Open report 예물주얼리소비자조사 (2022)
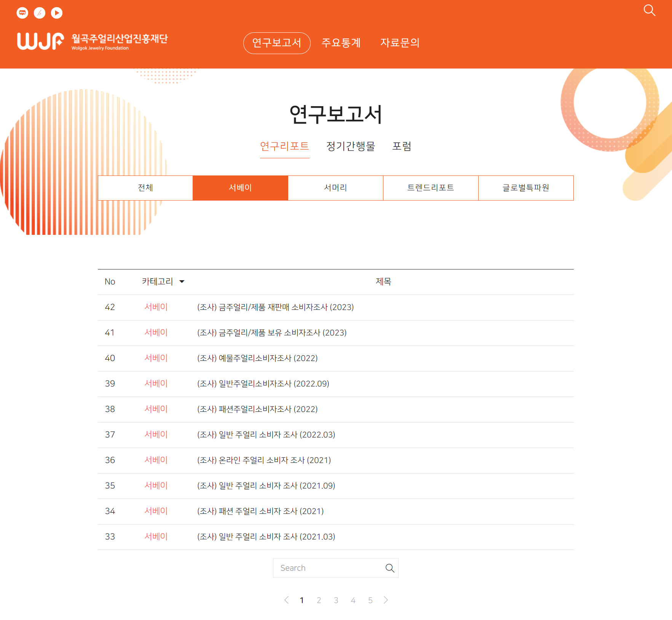Image resolution: width=672 pixels, height=620 pixels. click(x=257, y=358)
